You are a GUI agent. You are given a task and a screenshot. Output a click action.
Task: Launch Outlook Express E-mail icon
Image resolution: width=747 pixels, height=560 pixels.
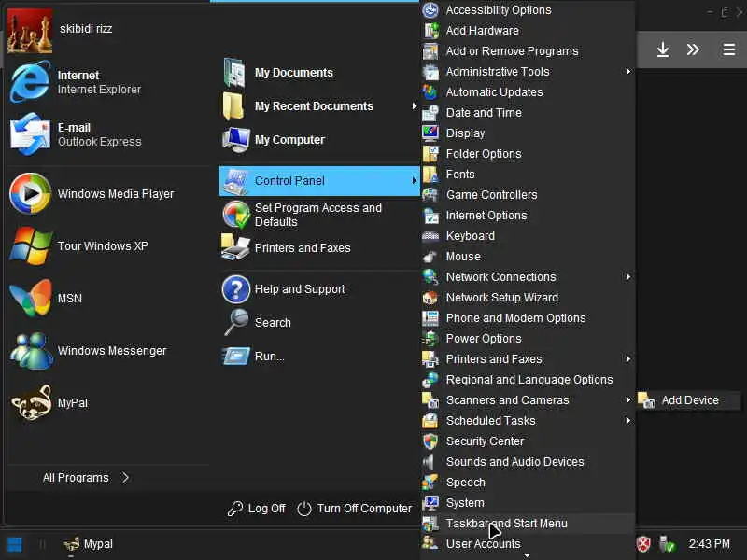(30, 134)
